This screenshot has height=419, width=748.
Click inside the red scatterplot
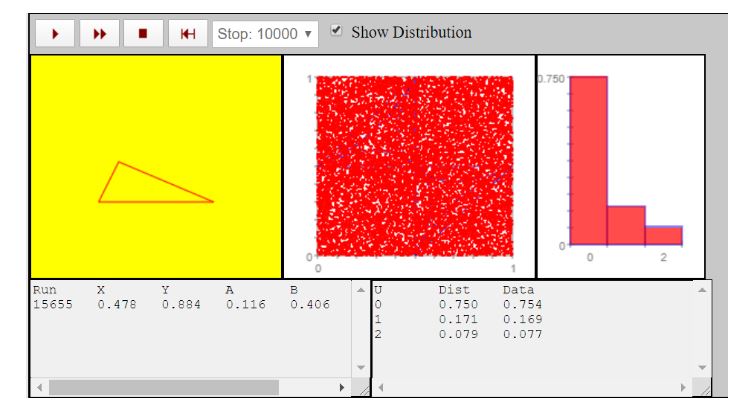tap(415, 165)
